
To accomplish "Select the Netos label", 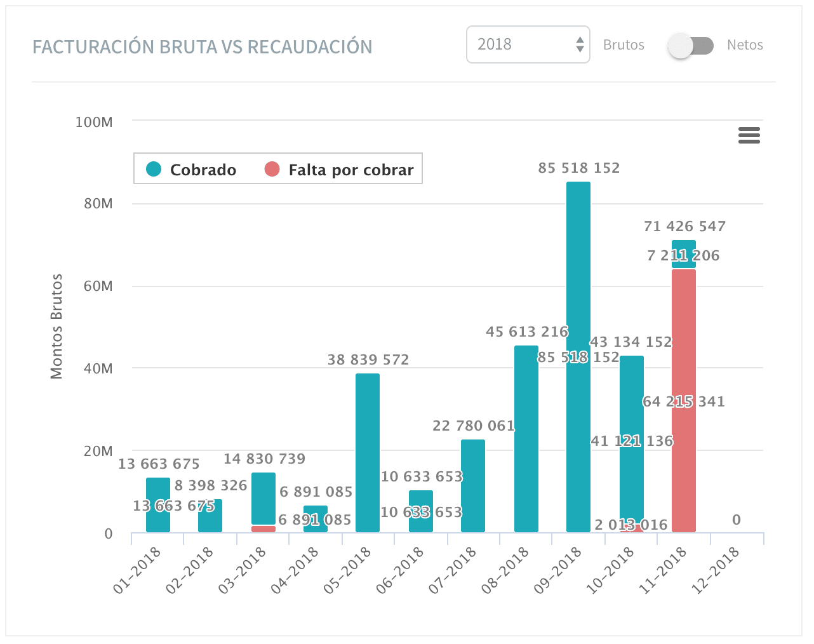I will click(745, 45).
